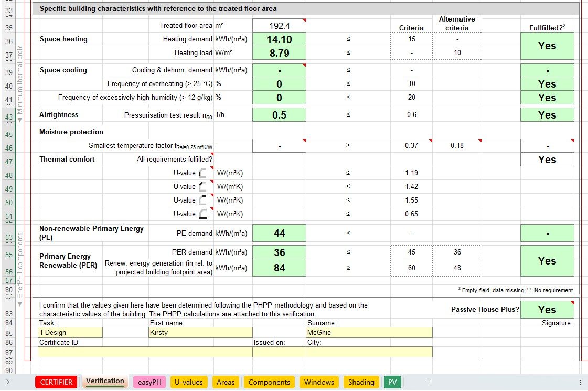
Task: Collapse the Minimum thermal protection row group
Action: click(20, 120)
